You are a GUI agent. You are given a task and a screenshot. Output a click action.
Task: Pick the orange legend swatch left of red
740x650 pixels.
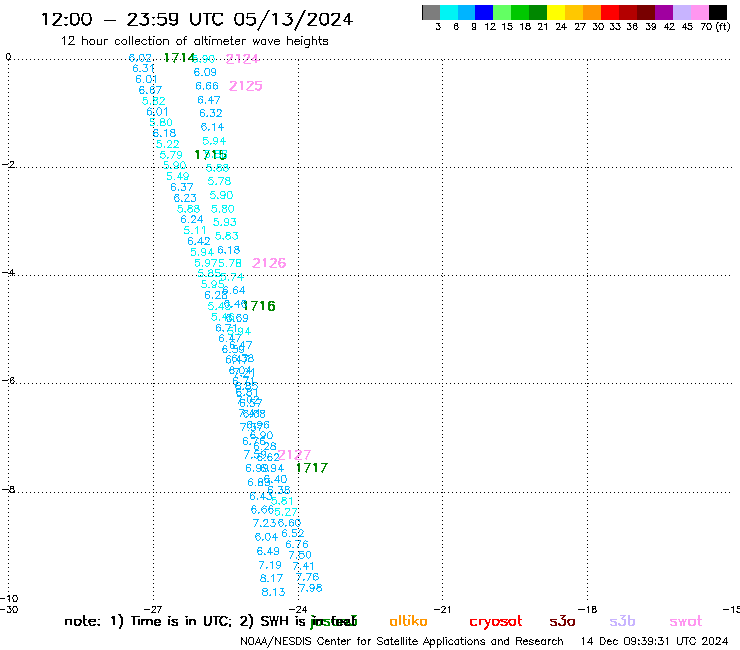click(x=592, y=12)
